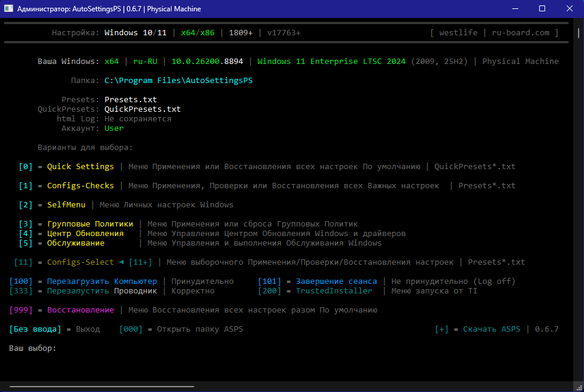Click the '[2]' option number

pos(25,205)
